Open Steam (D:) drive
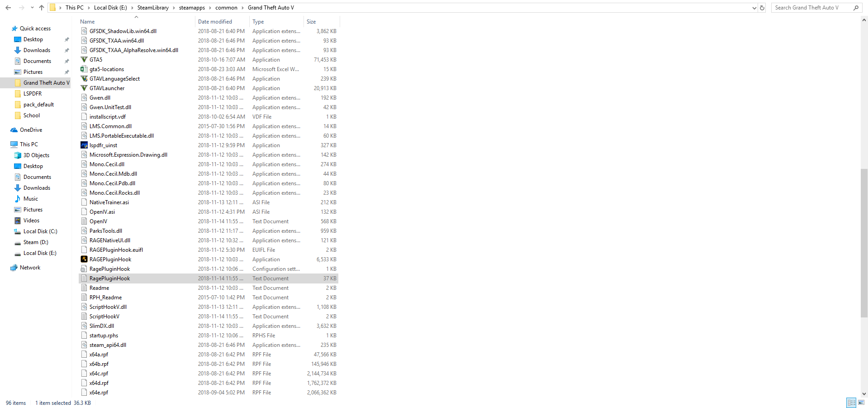Screen dimensions: 868x408 36,242
